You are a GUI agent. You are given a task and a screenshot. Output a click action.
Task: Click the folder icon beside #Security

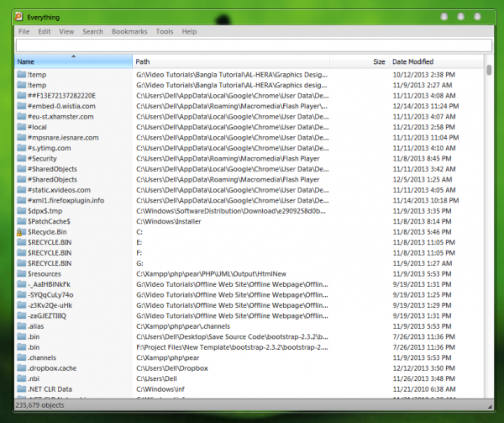pyautogui.click(x=20, y=158)
